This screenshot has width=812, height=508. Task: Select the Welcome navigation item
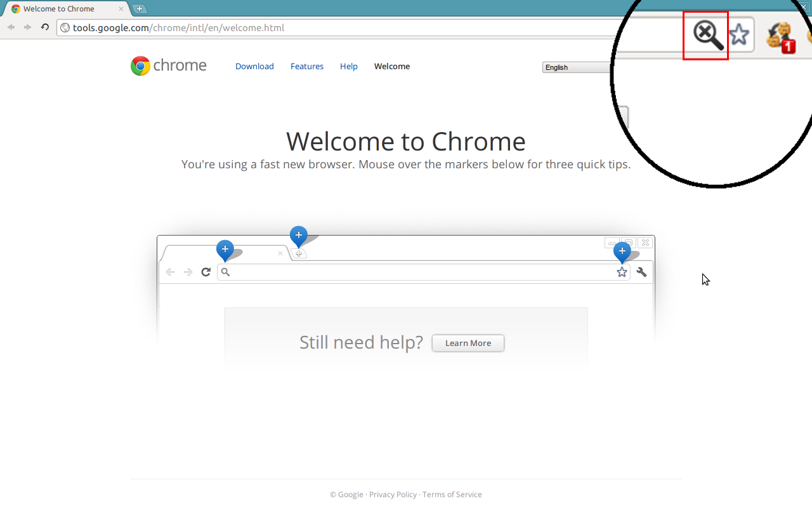point(392,66)
